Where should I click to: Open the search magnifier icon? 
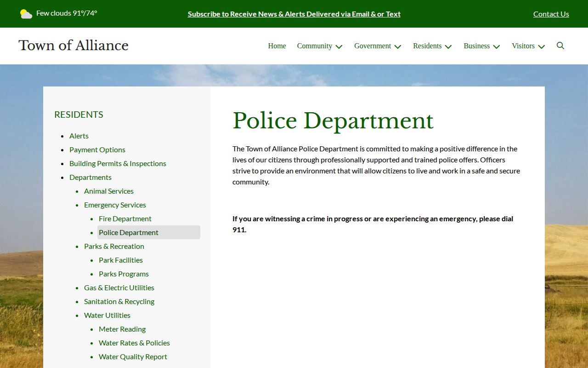click(x=560, y=46)
